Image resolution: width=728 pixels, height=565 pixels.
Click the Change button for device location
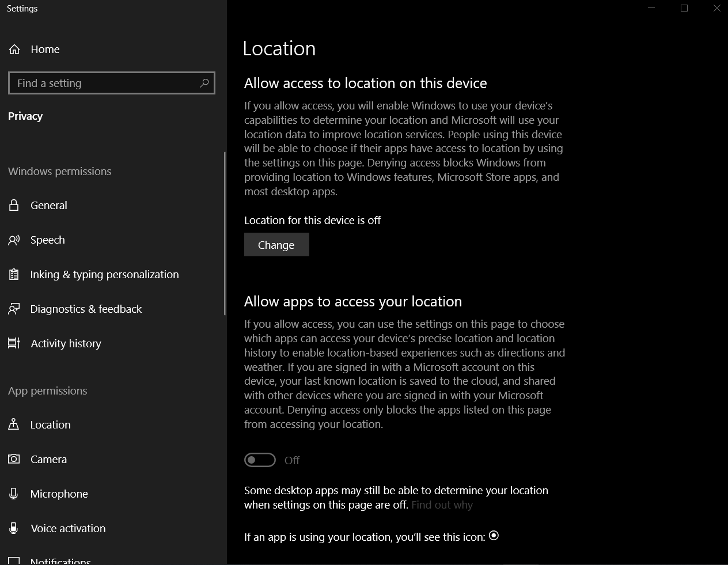[x=276, y=245]
